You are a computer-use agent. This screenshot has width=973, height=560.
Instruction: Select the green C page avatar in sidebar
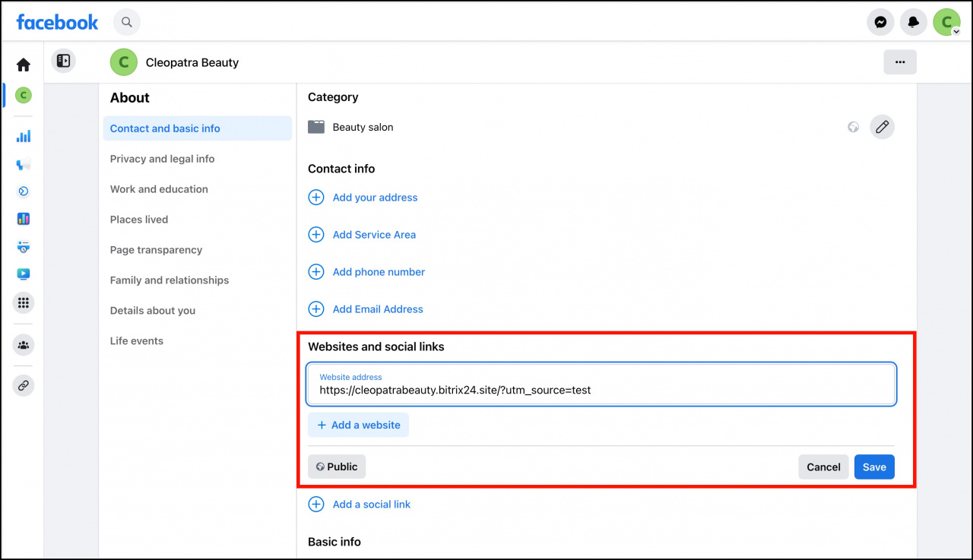[x=24, y=96]
